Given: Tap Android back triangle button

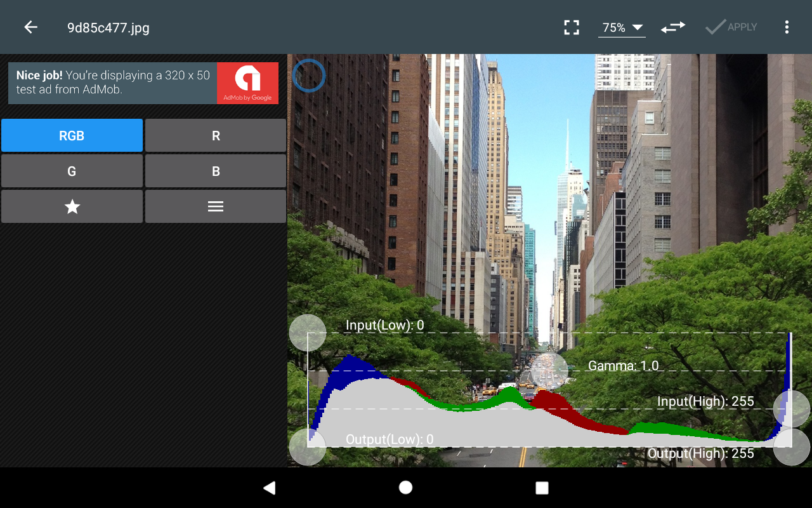Looking at the screenshot, I should click(270, 488).
